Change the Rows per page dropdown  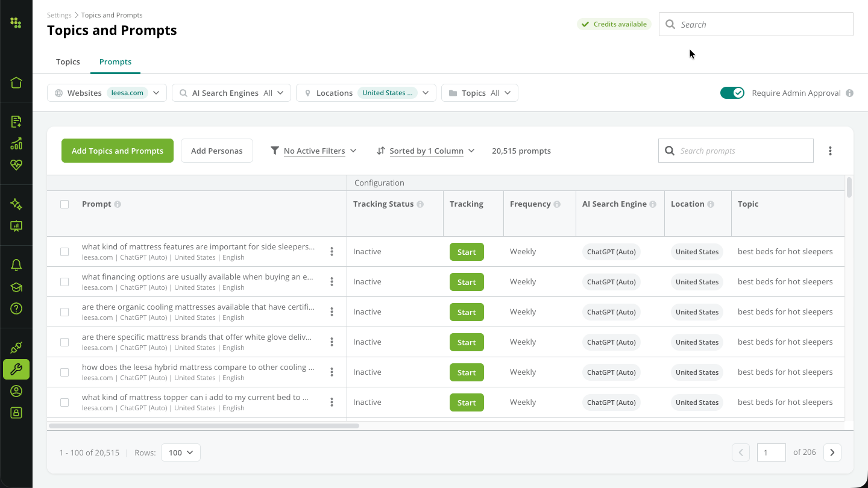click(x=181, y=452)
